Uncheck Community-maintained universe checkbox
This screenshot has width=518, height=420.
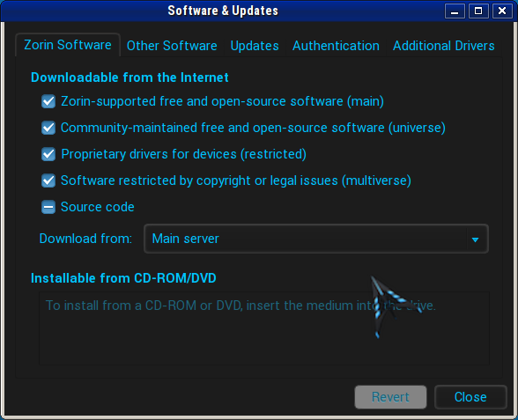(48, 128)
